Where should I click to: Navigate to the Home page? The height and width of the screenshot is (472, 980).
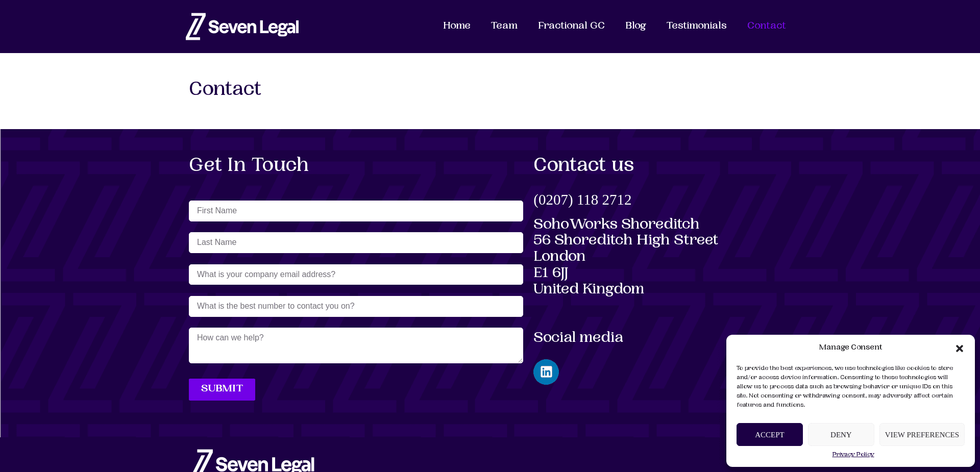point(456,26)
